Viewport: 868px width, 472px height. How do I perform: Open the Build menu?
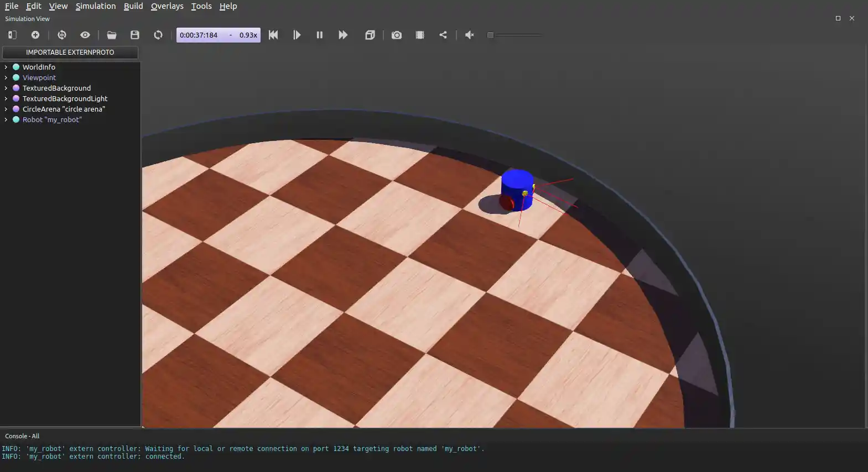tap(133, 6)
